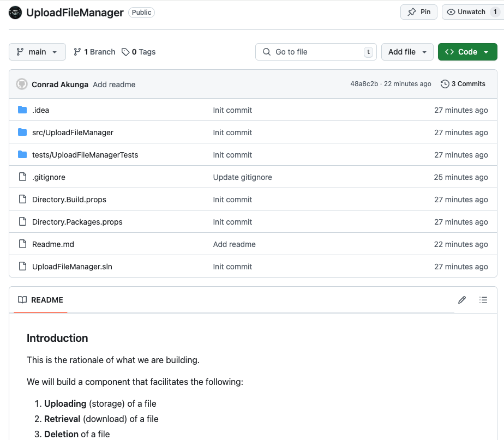The height and width of the screenshot is (440, 504).
Task: Pin the repository with the Pin button
Action: point(419,12)
